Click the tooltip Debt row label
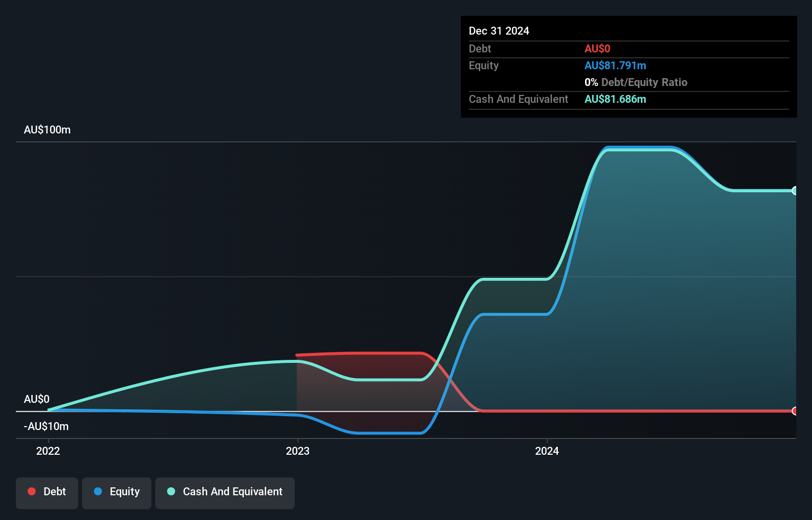This screenshot has width=812, height=520. pos(480,48)
